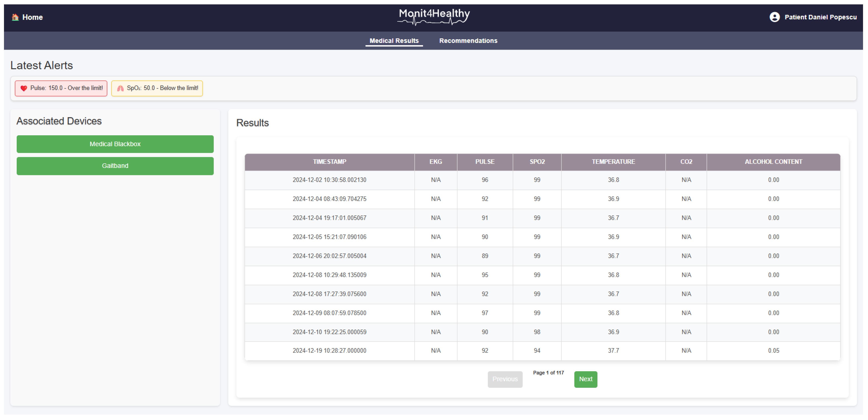
Task: Click the Pulse 150.0 over limit alert
Action: (61, 88)
